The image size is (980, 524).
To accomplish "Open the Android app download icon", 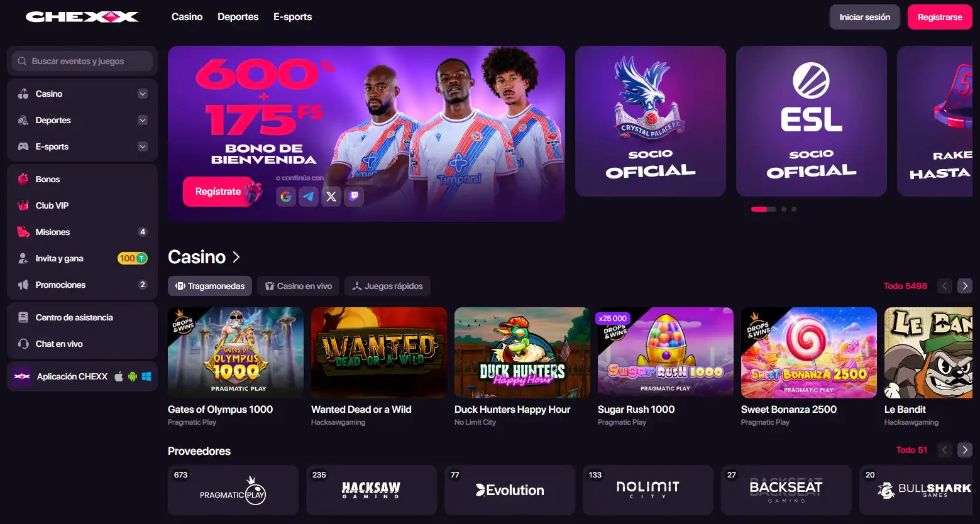I will (133, 376).
